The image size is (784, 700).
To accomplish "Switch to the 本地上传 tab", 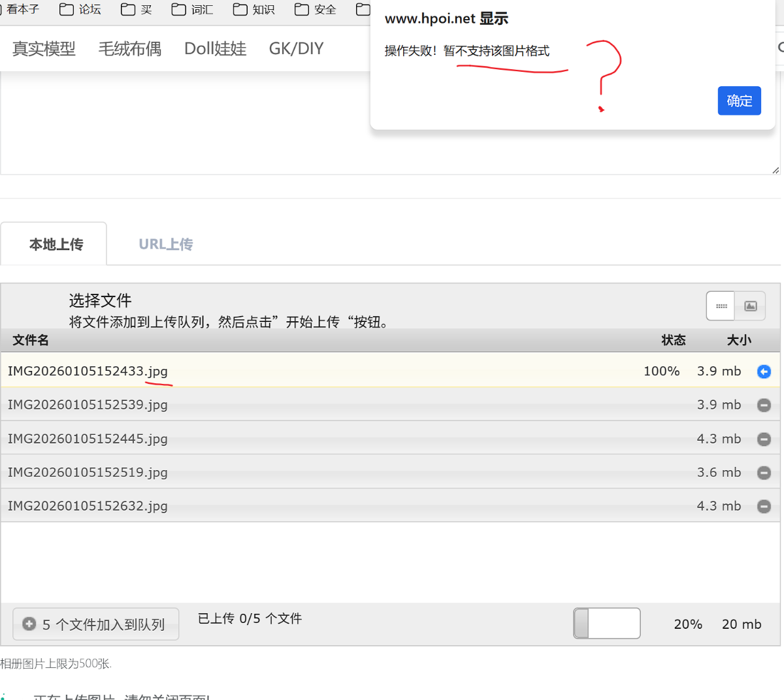I will 54,244.
